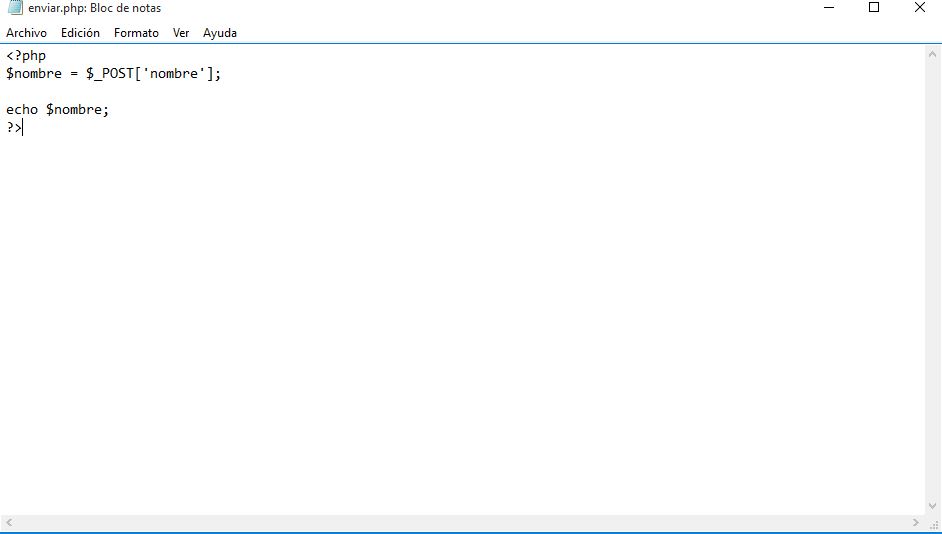Image resolution: width=942 pixels, height=534 pixels.
Task: Click the vertical scrollbar up arrow
Action: pyautogui.click(x=933, y=54)
